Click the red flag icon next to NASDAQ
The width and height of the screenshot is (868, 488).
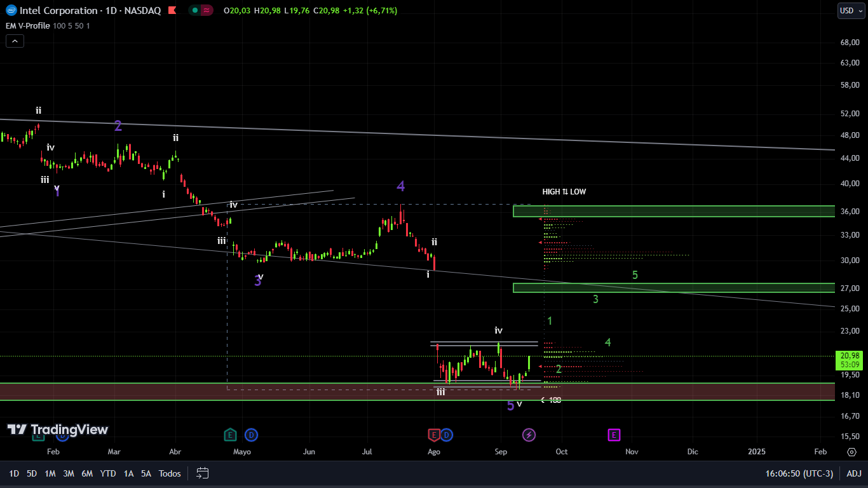[x=172, y=11]
